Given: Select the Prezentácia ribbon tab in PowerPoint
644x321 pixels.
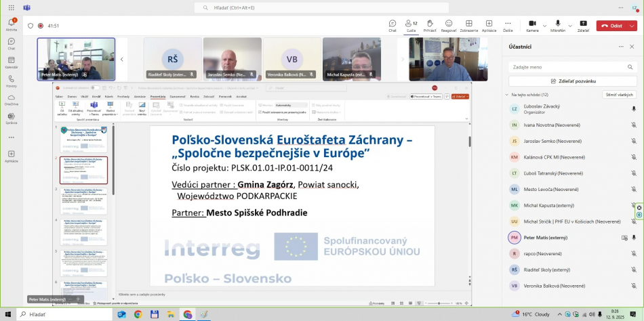Looking at the screenshot, I should click(158, 97).
